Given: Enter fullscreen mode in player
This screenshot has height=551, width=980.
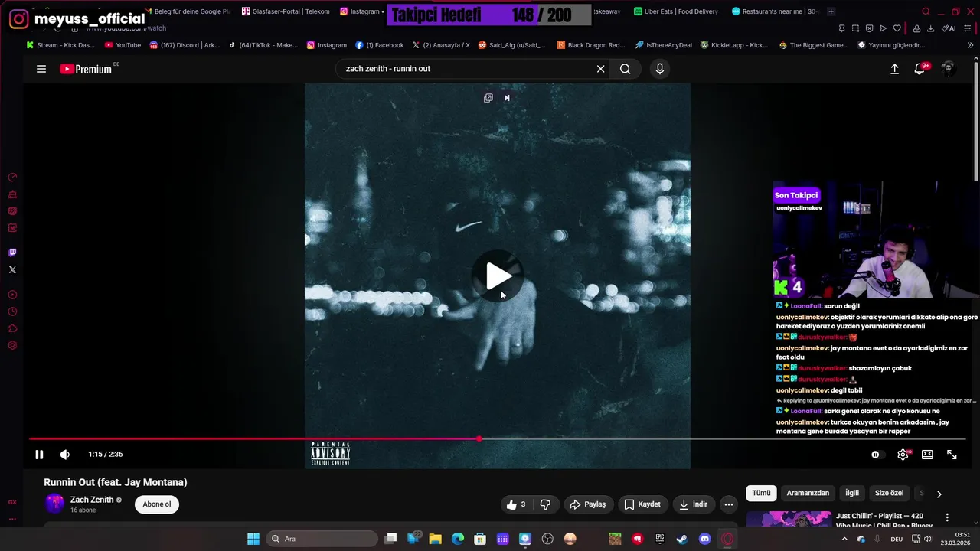Looking at the screenshot, I should 952,455.
